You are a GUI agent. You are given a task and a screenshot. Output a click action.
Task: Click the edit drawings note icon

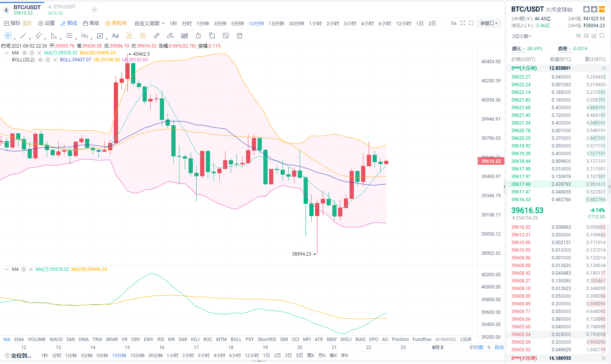click(x=226, y=36)
